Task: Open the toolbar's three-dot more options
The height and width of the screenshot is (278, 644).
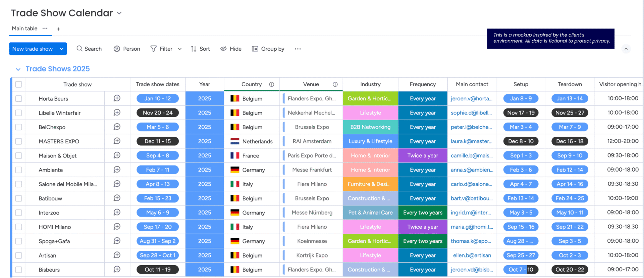Action: (x=298, y=49)
